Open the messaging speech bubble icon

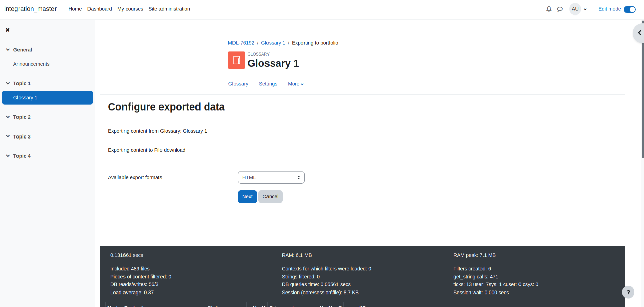pos(560,9)
